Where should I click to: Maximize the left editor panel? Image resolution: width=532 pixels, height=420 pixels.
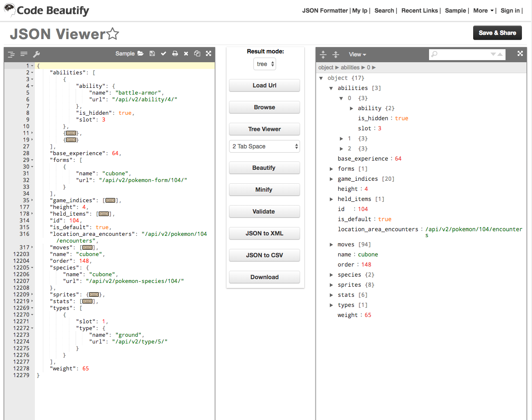click(x=208, y=53)
